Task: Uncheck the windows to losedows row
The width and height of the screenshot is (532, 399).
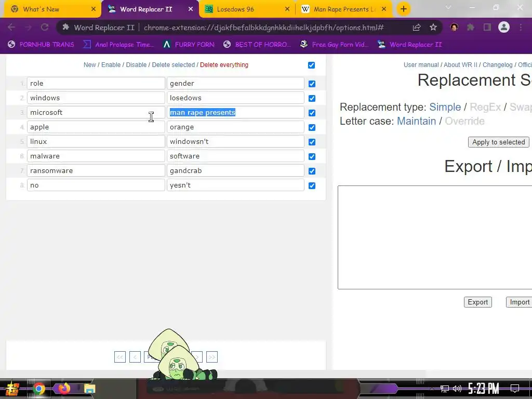Action: tap(312, 98)
